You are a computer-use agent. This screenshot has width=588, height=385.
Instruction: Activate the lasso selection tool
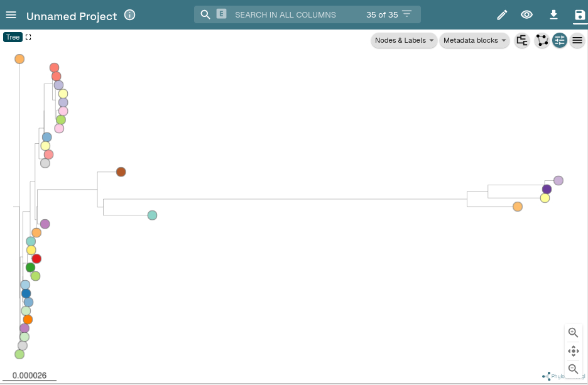(542, 41)
